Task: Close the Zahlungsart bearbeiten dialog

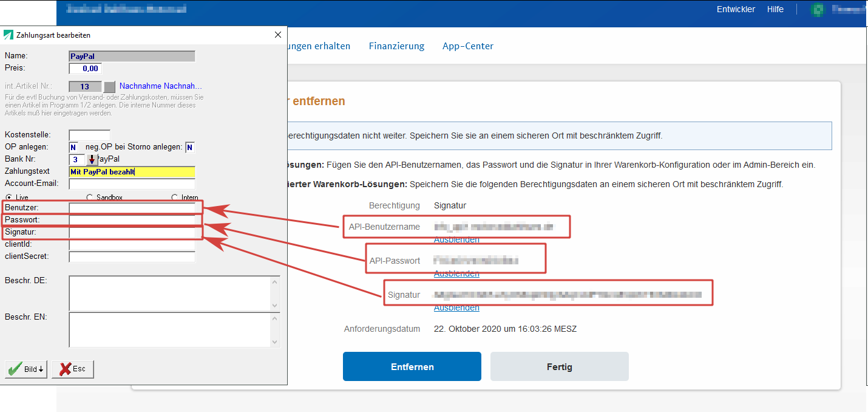Action: [278, 35]
